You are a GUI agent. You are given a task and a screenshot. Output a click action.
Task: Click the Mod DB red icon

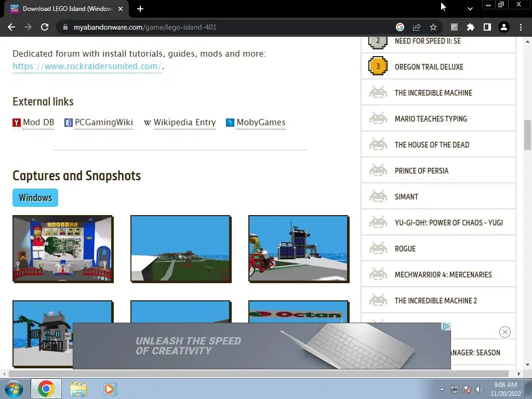click(17, 123)
